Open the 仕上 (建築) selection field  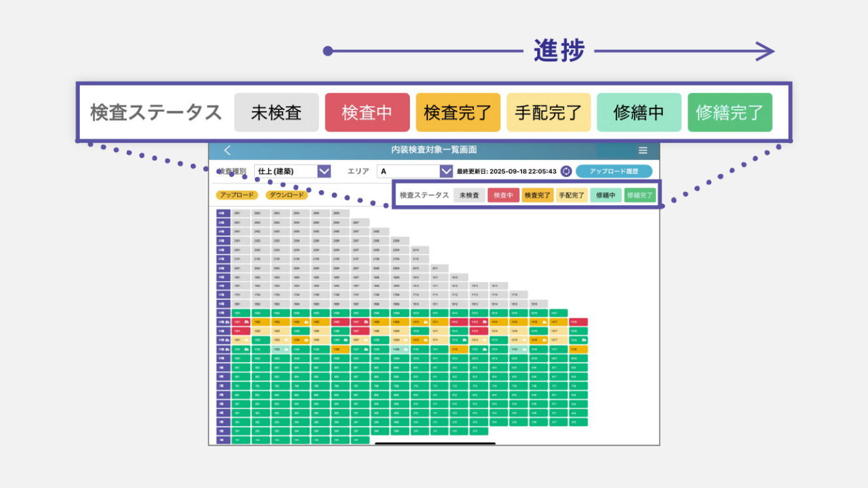click(286, 171)
